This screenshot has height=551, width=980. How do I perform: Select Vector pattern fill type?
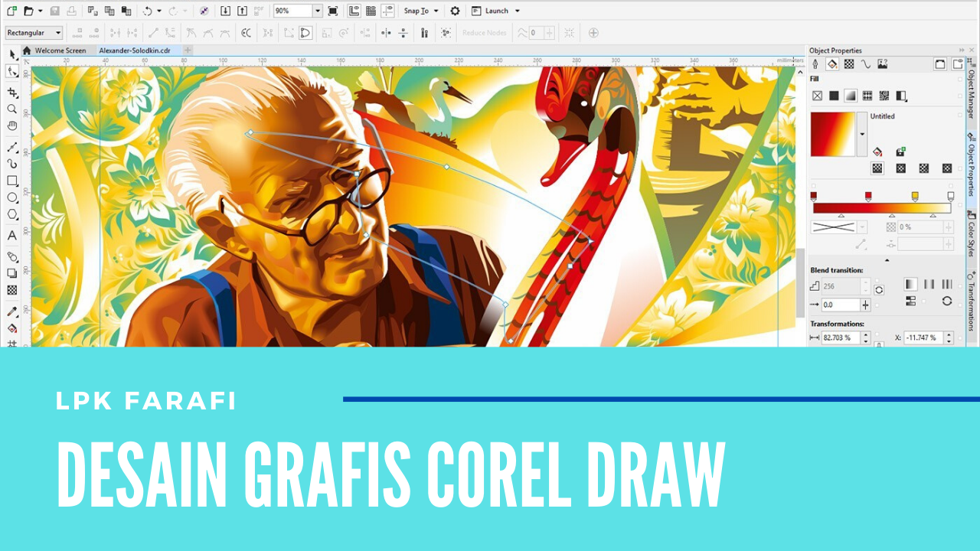[867, 96]
